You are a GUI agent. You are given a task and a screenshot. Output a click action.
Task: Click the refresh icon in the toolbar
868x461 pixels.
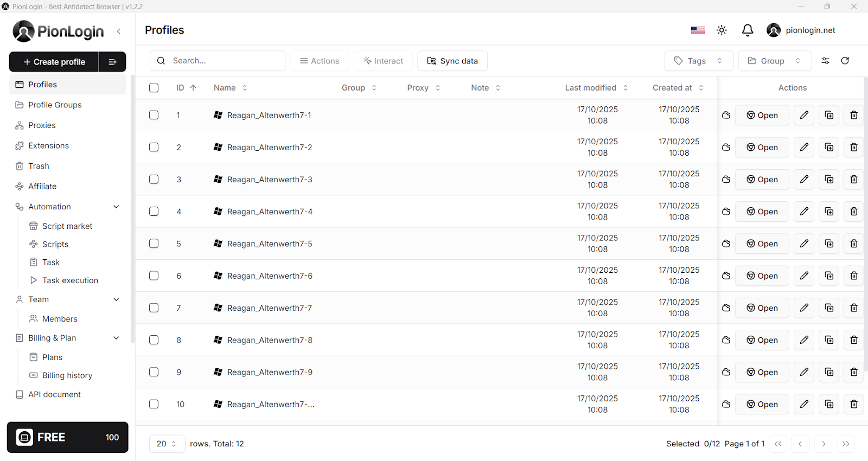(845, 61)
